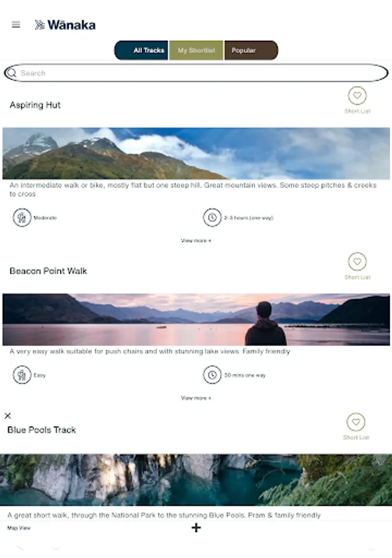Click the Wānaka logo
Screen dimensions: 392x558
65,25
